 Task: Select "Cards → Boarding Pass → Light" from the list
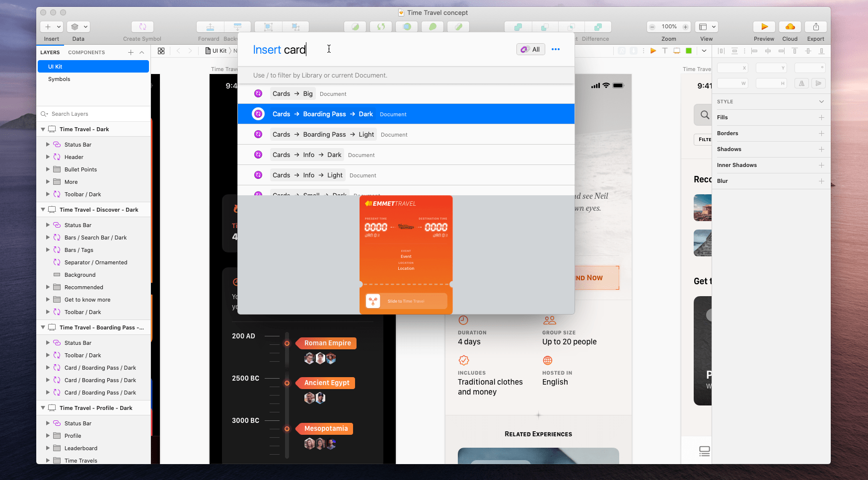[x=323, y=134]
